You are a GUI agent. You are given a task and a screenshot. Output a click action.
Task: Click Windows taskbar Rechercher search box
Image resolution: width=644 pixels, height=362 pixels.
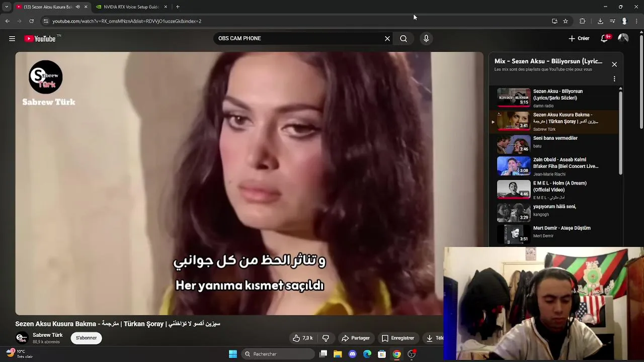279,354
